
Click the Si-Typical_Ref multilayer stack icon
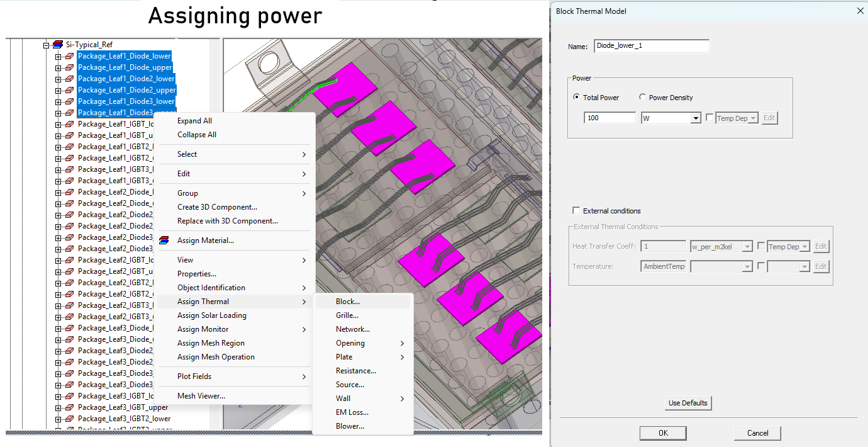click(57, 44)
